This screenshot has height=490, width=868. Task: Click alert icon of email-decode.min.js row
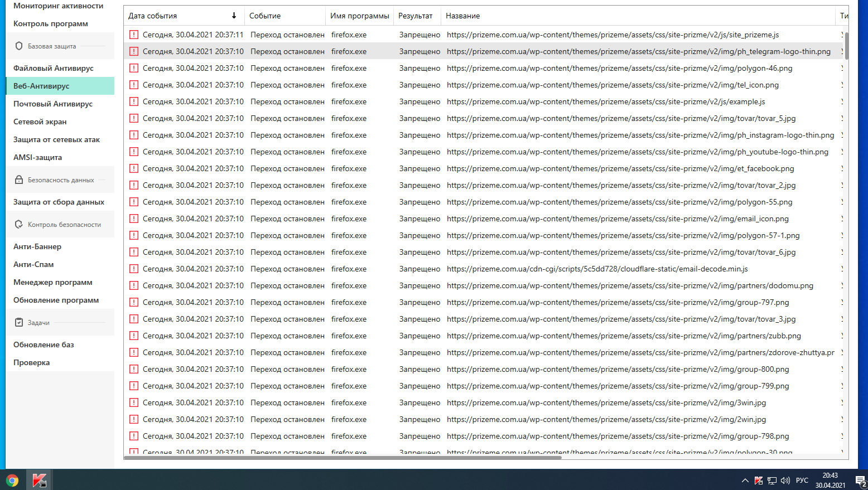[134, 269]
